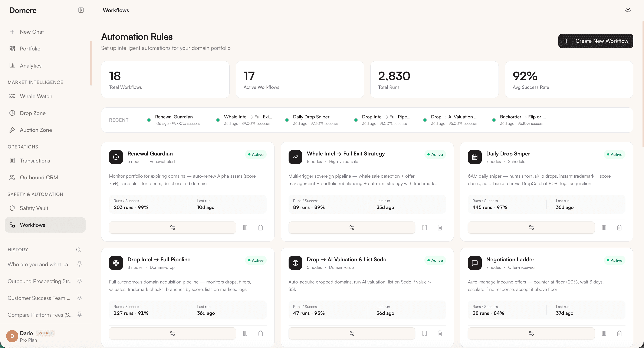Image resolution: width=644 pixels, height=348 pixels.
Task: Open the Renewal Guardian recent run entry
Action: pyautogui.click(x=174, y=120)
